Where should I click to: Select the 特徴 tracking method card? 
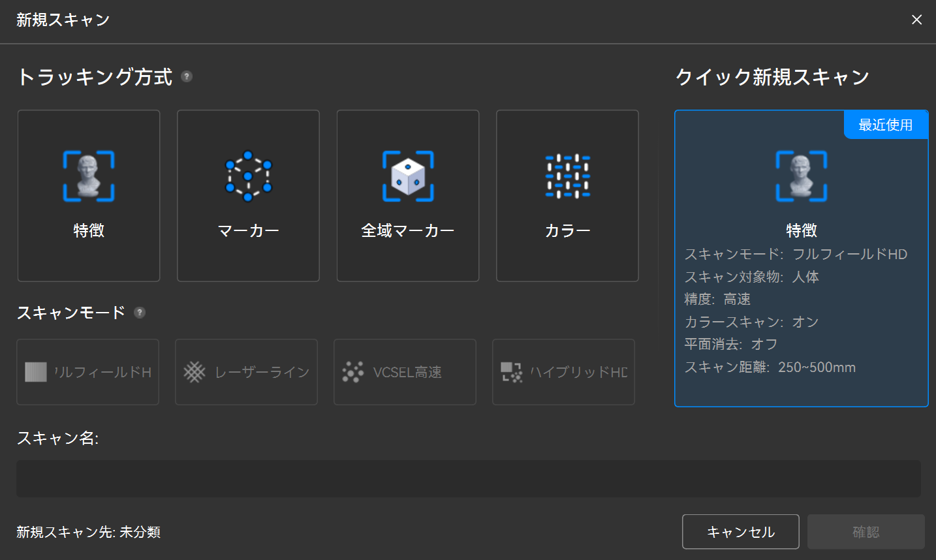pyautogui.click(x=89, y=196)
